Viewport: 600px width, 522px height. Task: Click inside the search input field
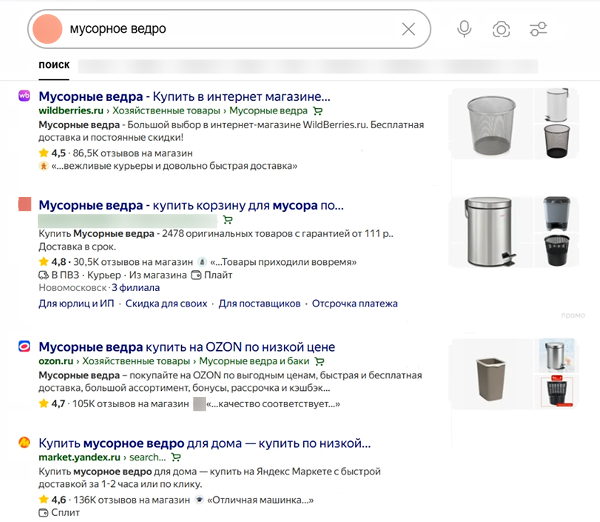point(230,29)
